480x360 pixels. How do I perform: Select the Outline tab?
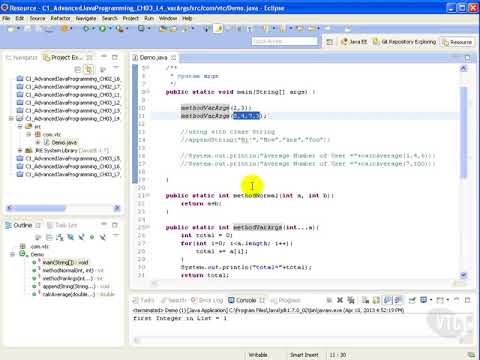[23, 226]
